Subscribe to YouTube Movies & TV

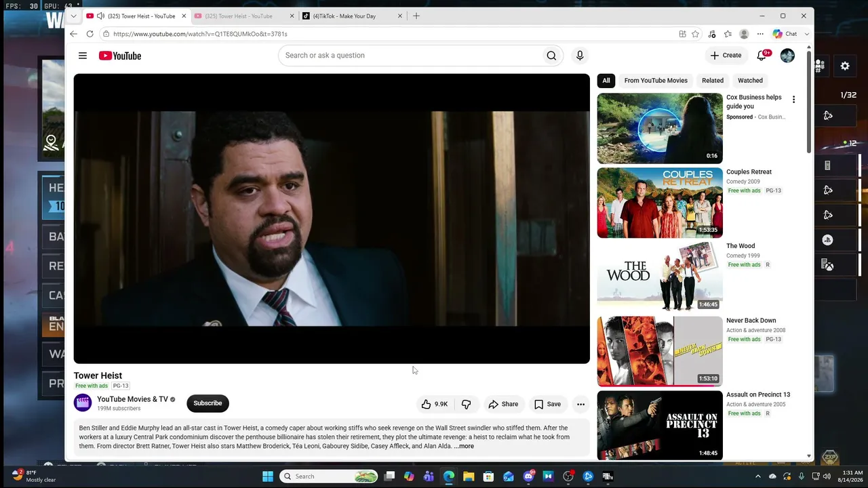(x=208, y=403)
